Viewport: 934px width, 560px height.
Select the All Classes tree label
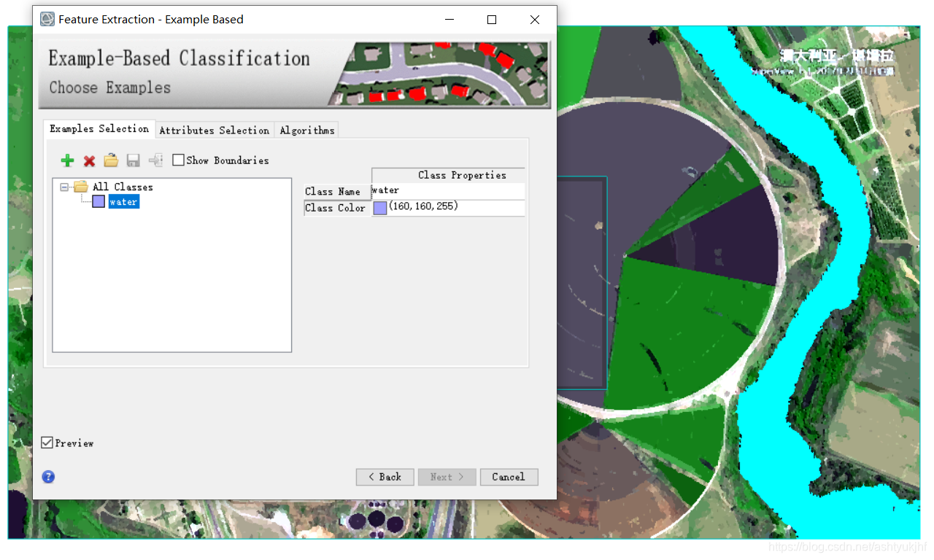pos(123,187)
